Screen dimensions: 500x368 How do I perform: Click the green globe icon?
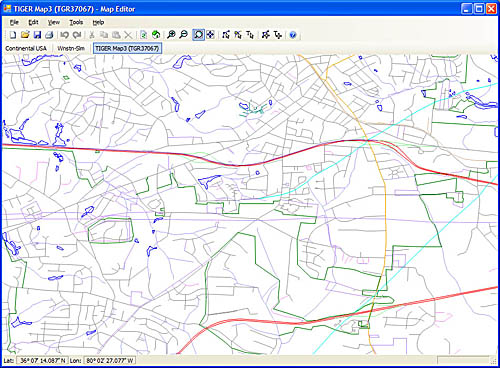[156, 35]
